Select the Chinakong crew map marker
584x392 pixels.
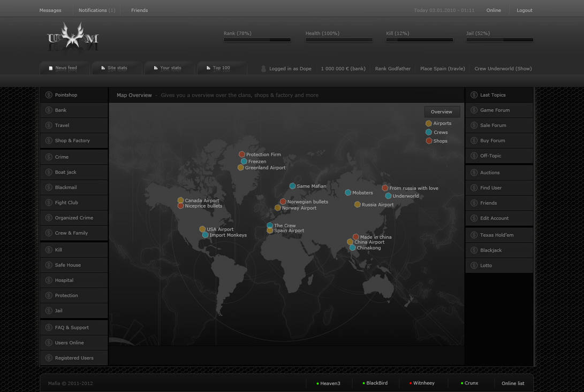[353, 248]
